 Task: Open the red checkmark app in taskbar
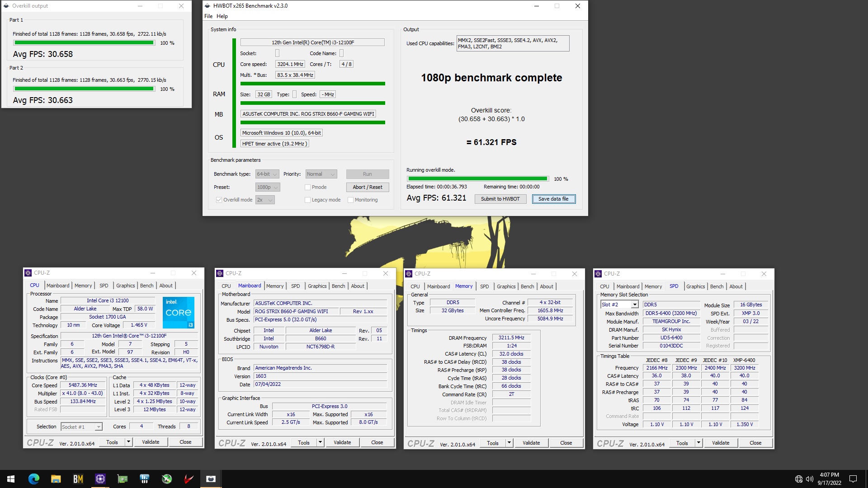pos(189,479)
